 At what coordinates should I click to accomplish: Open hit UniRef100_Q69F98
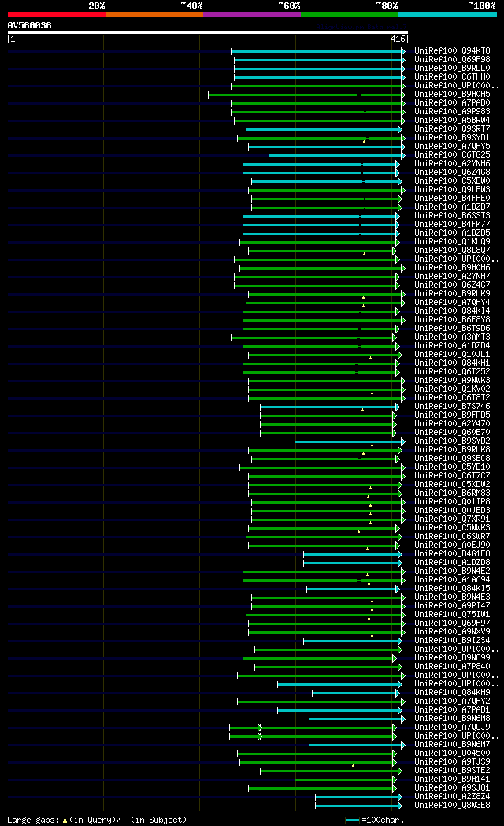pos(452,60)
